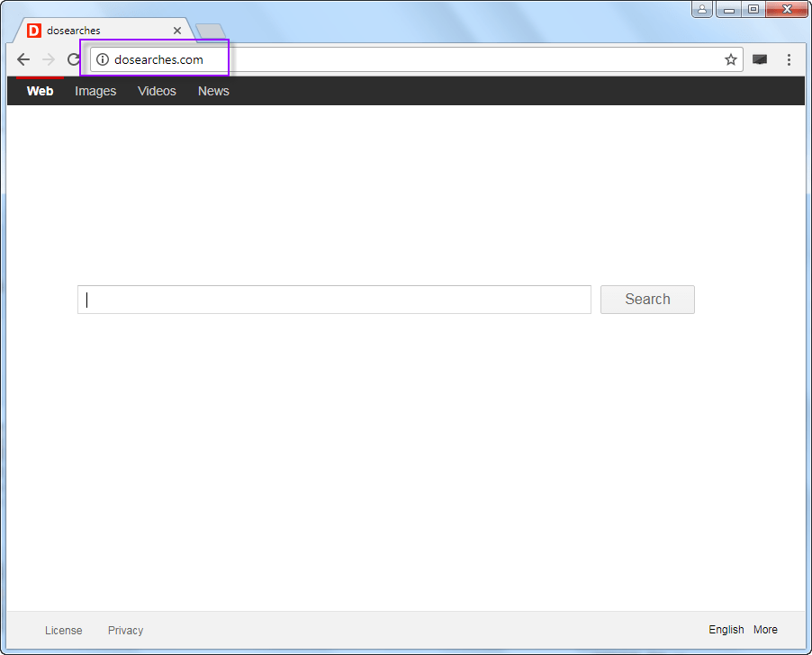Click the cast extension icon in toolbar

760,59
